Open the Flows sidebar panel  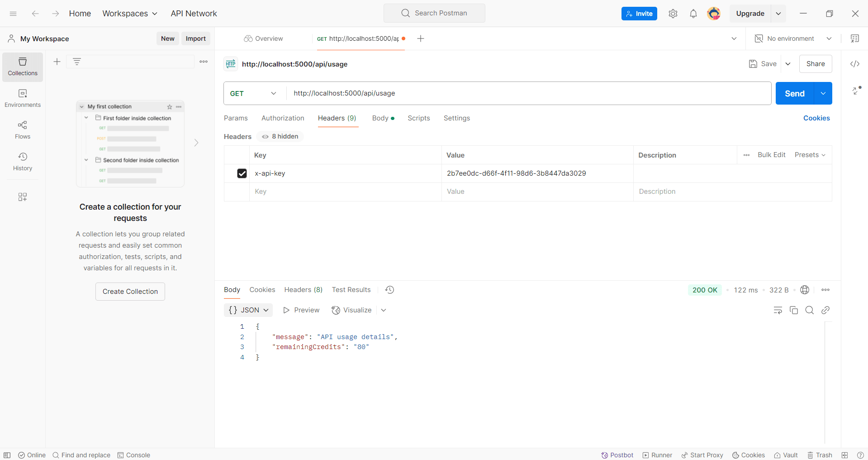click(22, 129)
